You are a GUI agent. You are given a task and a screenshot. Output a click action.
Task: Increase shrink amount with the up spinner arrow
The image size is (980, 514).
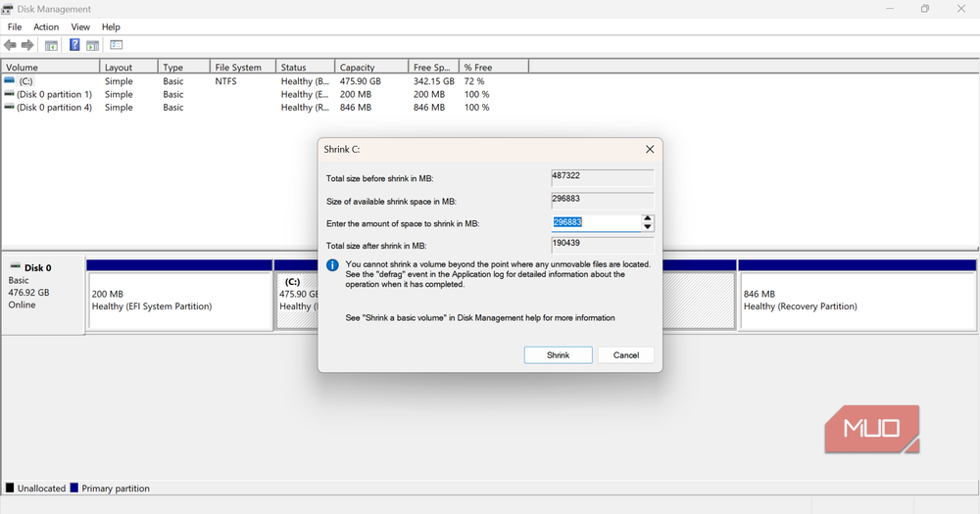[x=648, y=218]
